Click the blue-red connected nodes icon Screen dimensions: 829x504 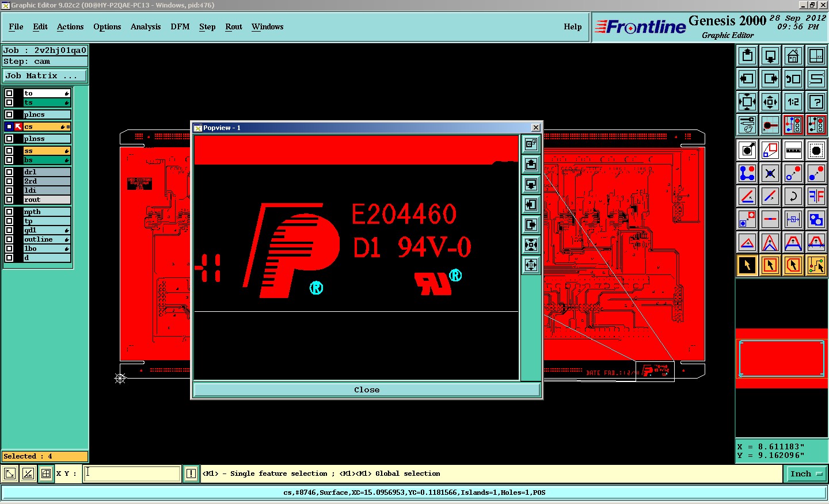747,173
